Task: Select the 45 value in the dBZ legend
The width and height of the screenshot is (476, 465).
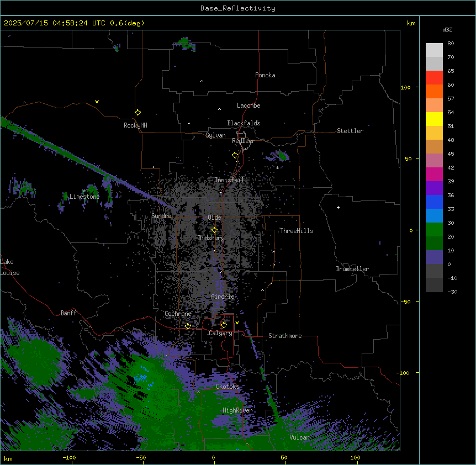Action: [451, 154]
